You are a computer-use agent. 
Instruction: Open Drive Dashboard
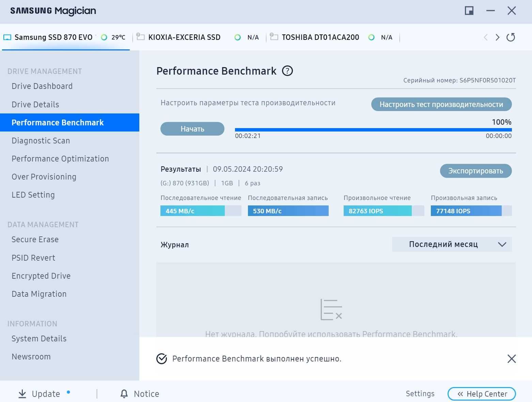(42, 86)
